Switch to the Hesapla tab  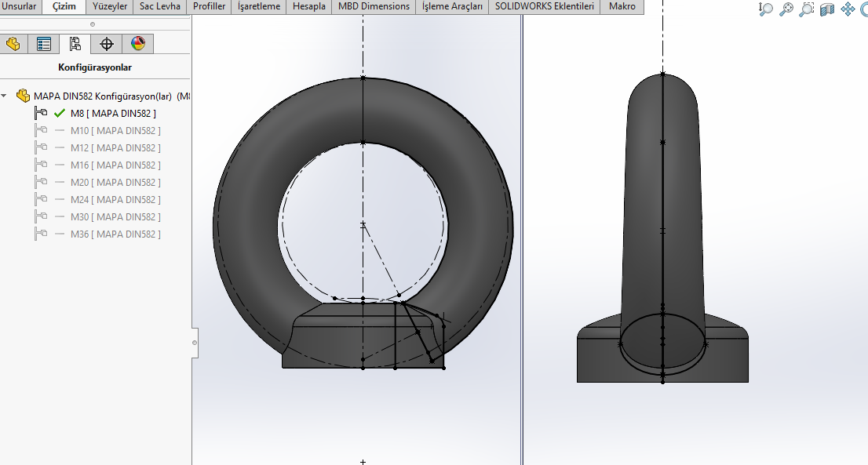(x=309, y=6)
